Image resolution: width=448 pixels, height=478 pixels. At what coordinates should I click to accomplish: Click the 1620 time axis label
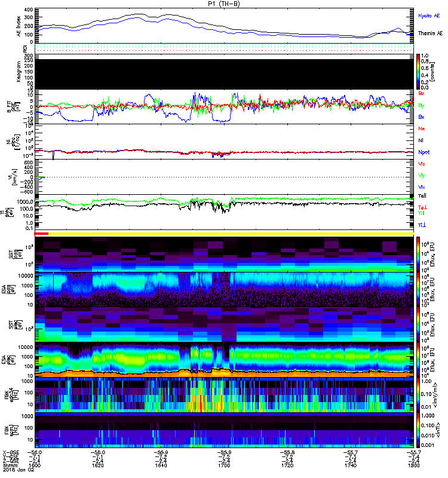[x=98, y=465]
